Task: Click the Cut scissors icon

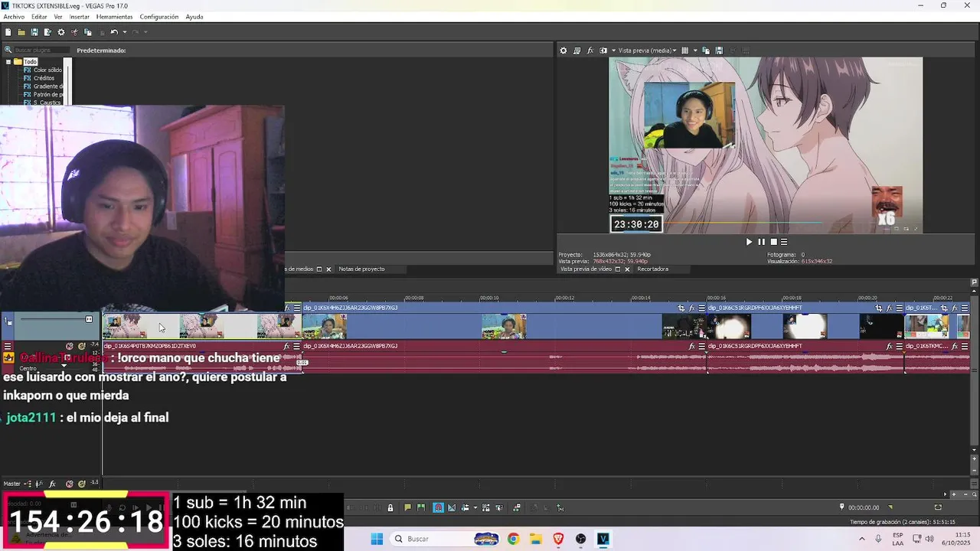Action: [x=74, y=32]
